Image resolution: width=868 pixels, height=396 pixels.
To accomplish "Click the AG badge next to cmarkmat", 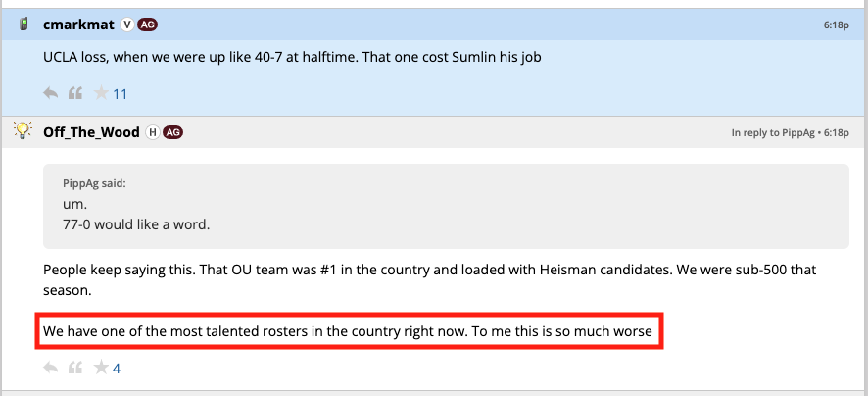I will [147, 24].
